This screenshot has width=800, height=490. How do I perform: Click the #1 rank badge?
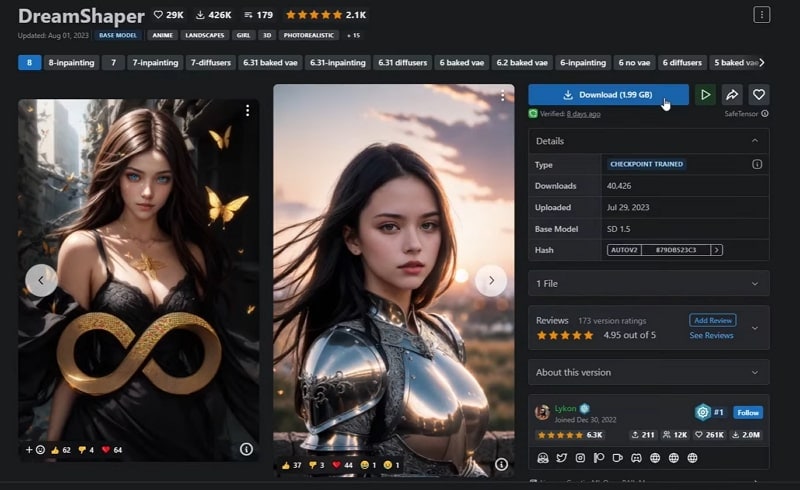710,412
